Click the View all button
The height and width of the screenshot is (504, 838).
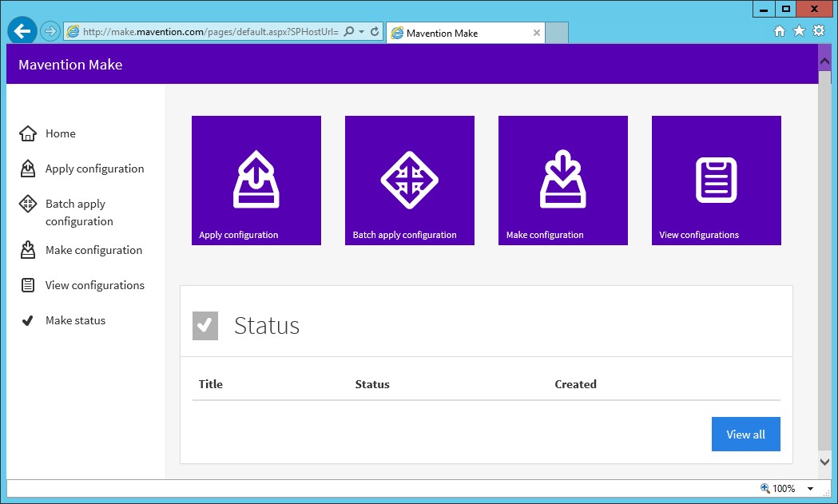[x=745, y=435]
